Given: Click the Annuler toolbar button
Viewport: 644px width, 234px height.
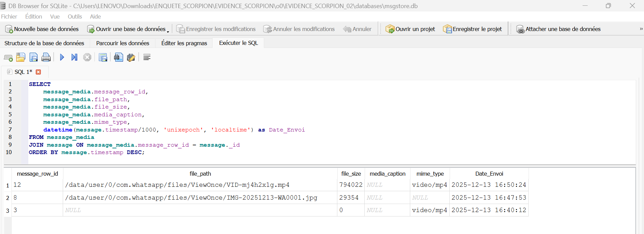Looking at the screenshot, I should (357, 29).
